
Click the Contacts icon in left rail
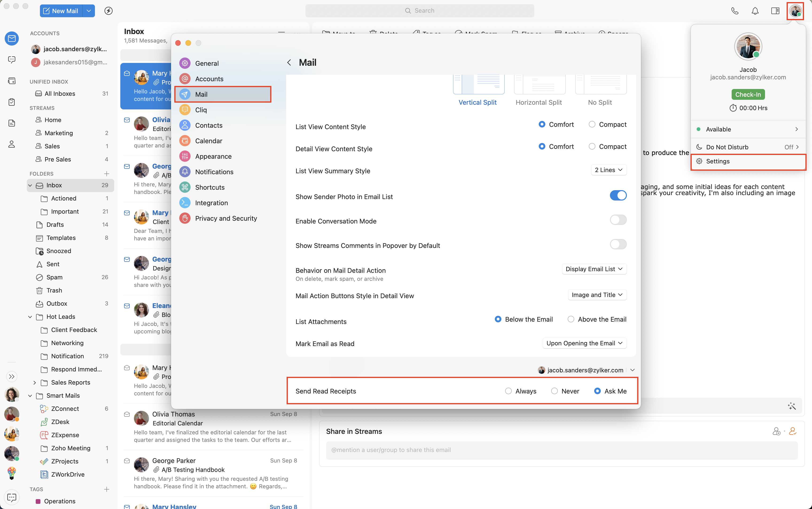[12, 144]
